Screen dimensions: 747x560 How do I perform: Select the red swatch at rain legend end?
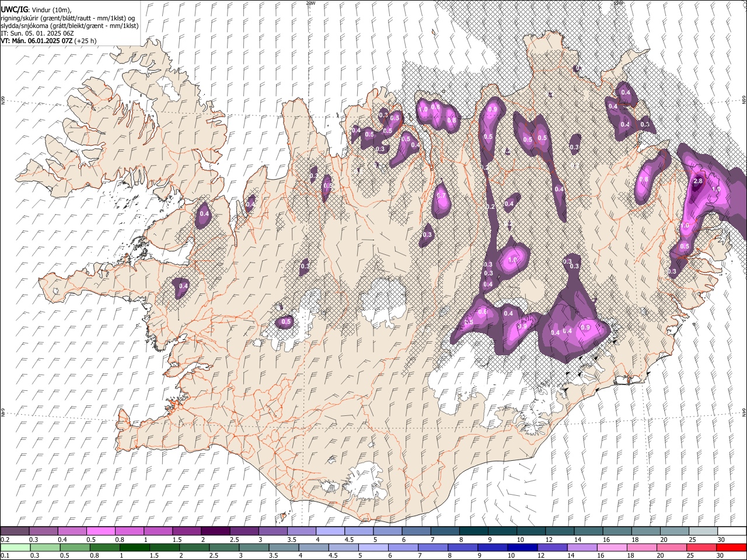(732, 548)
